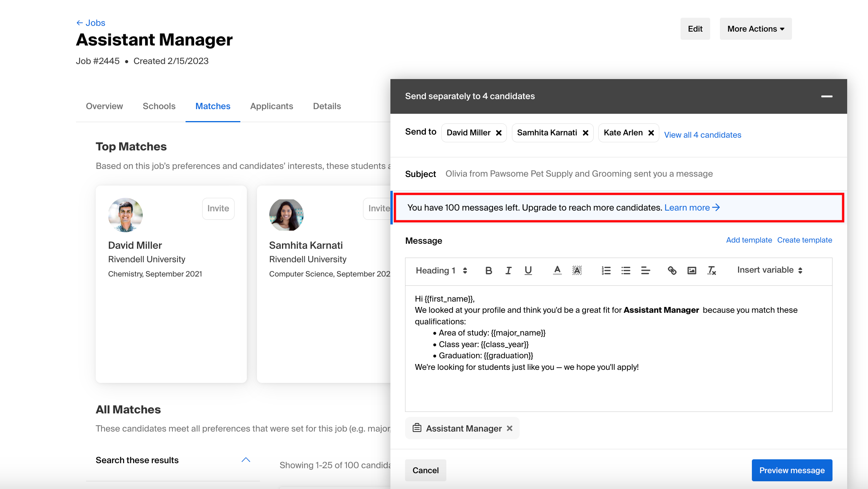Screen dimensions: 868x489
Task: Open the Heading 1 style dropdown
Action: pyautogui.click(x=441, y=271)
